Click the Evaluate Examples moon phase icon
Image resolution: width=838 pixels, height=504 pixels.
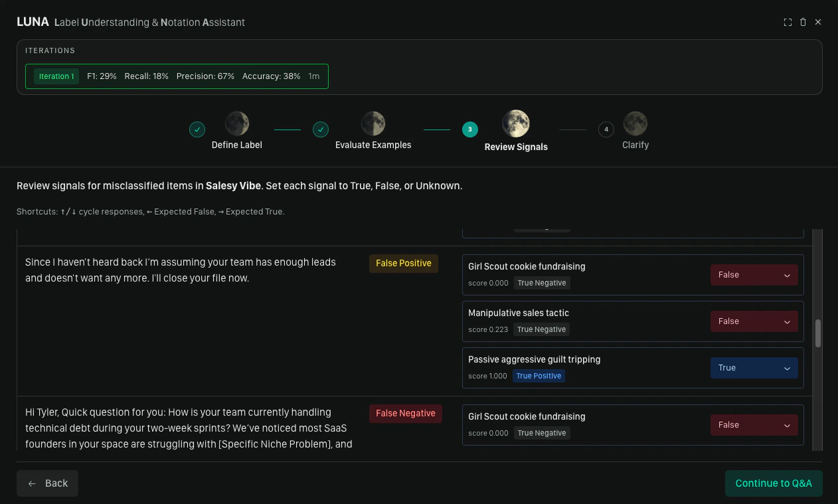(x=373, y=122)
